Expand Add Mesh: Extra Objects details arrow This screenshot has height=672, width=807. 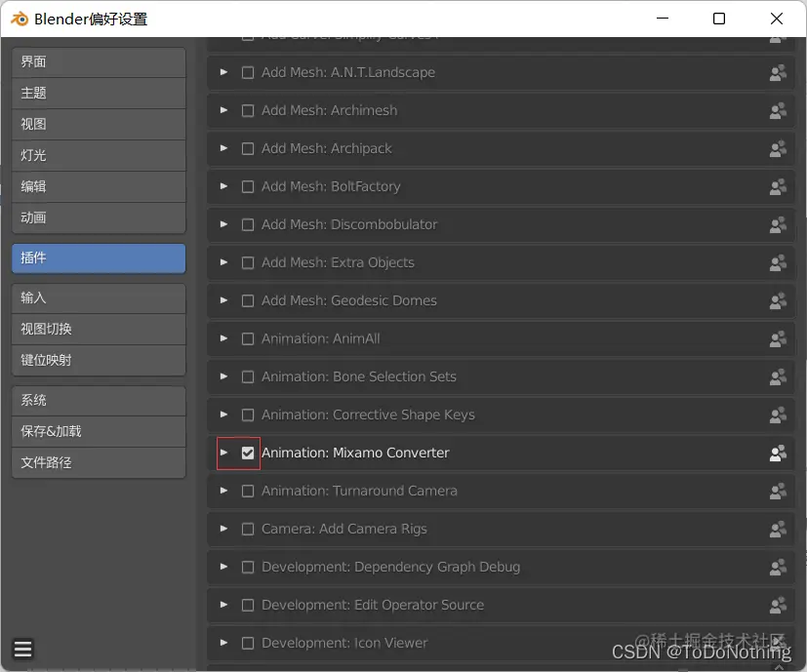pos(223,263)
